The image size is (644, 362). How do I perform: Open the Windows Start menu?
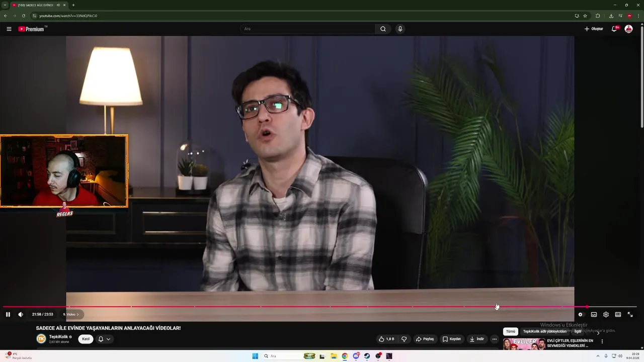pos(255,356)
